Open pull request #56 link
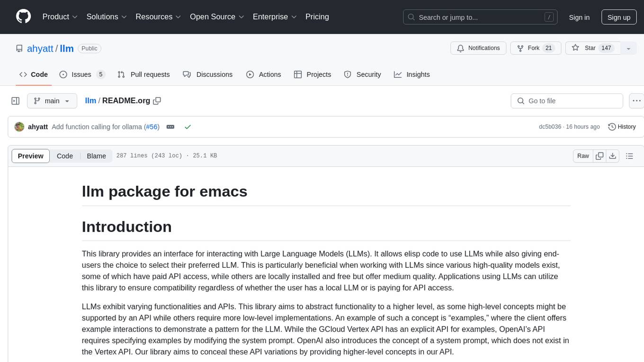 pos(152,127)
